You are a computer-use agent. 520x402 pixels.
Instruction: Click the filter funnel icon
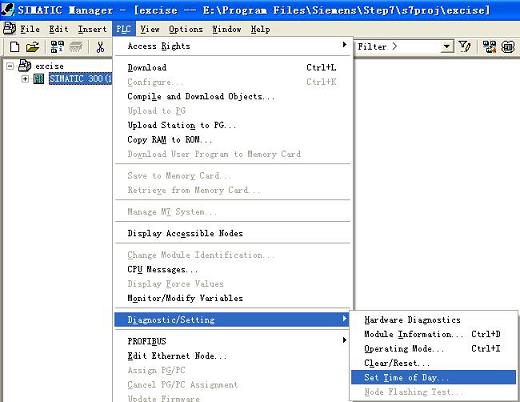(465, 47)
